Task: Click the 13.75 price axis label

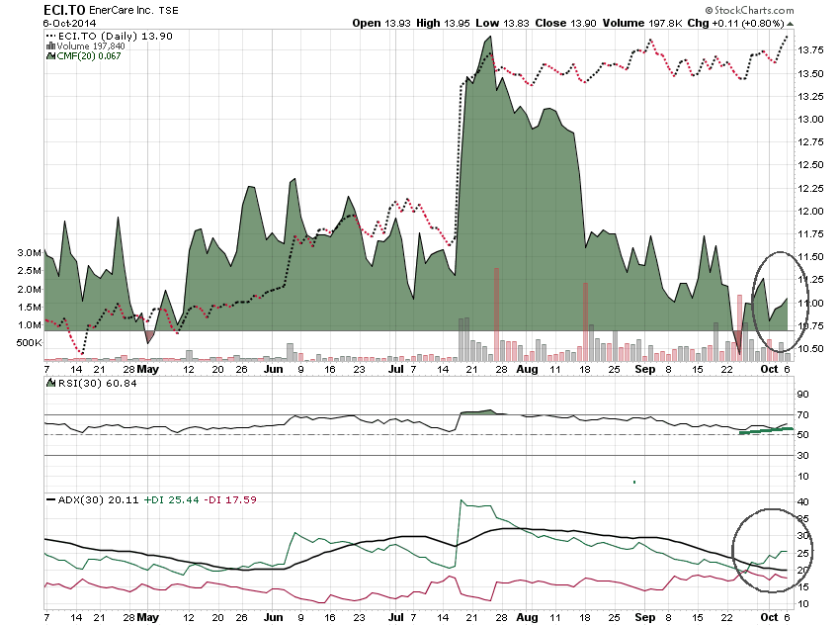Action: (x=810, y=49)
